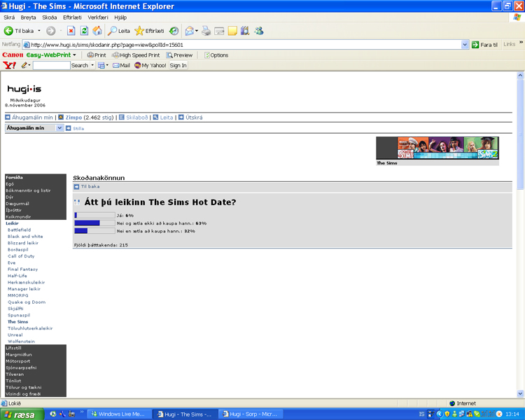Click page vertical scrollbar down arrow
This screenshot has height=420, width=525.
pos(520,393)
